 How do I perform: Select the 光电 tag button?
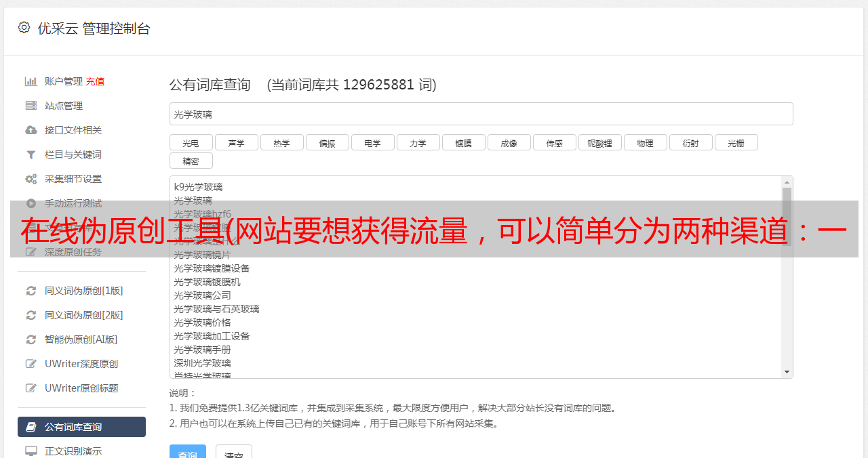coord(191,142)
